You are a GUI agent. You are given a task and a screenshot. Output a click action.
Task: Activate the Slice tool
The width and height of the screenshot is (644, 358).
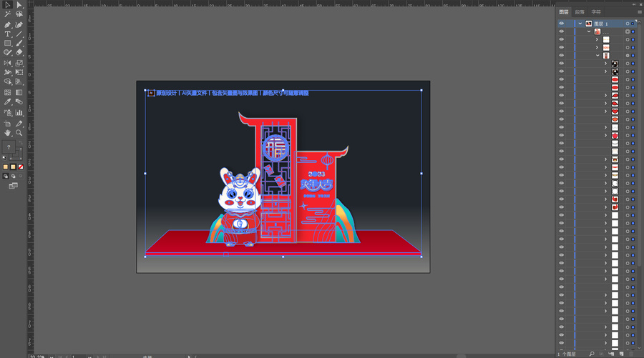pyautogui.click(x=19, y=124)
